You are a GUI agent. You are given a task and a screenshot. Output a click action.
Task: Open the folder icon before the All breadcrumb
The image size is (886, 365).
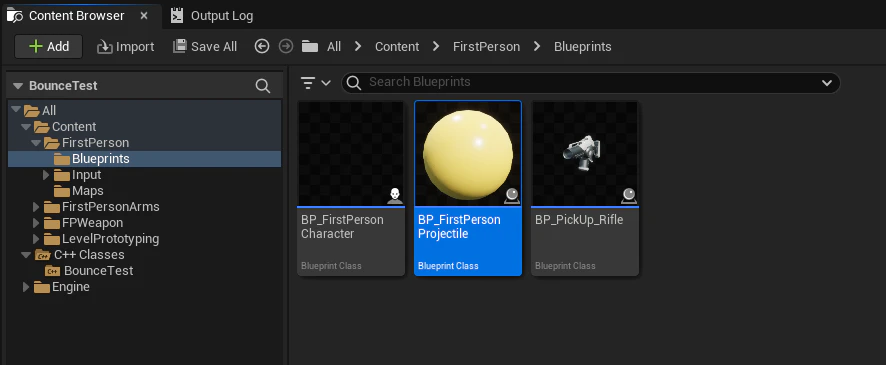310,46
